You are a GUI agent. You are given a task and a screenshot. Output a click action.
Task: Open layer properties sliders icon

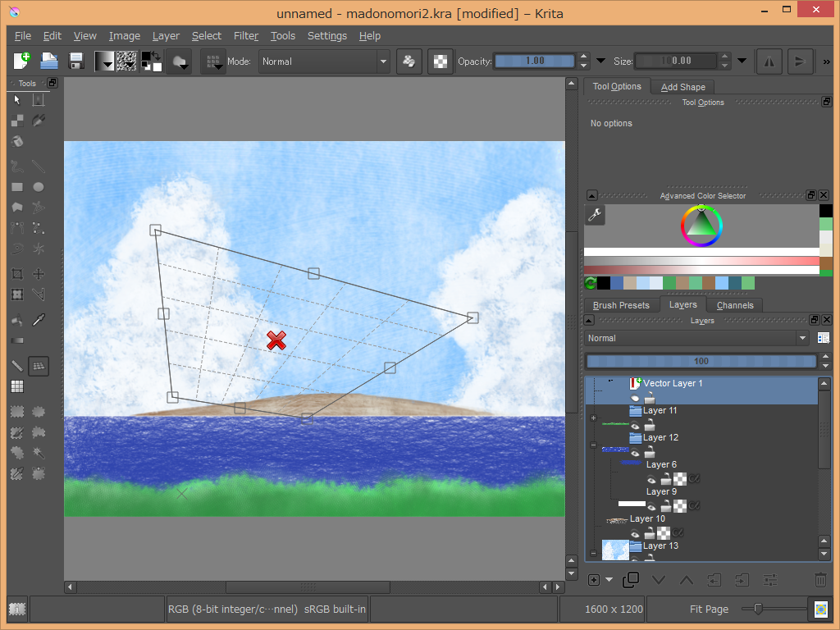tap(770, 580)
